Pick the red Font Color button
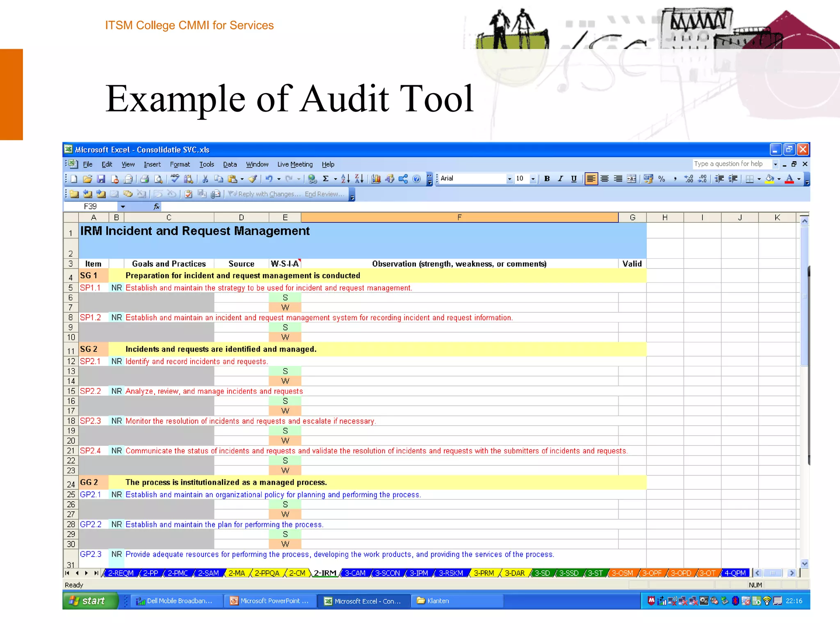840x630 pixels. [x=790, y=179]
